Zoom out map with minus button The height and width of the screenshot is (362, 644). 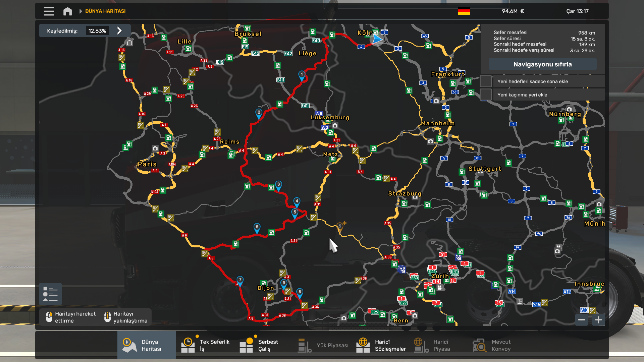(582, 320)
